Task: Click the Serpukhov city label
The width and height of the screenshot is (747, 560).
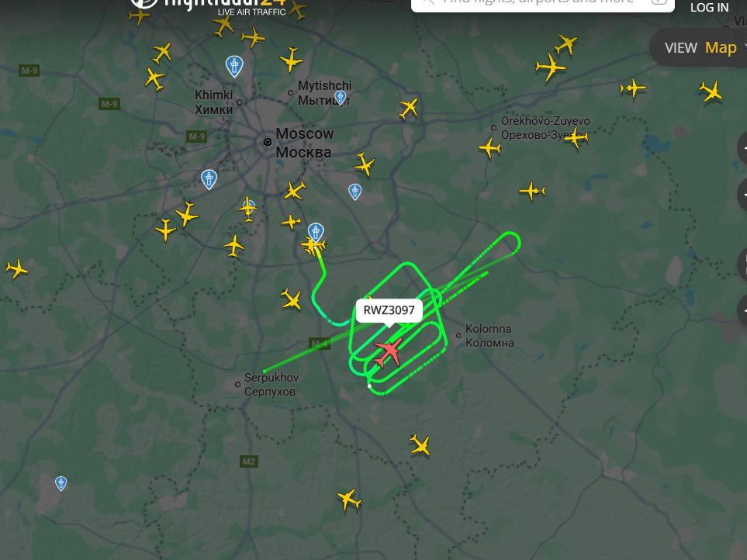Action: [271, 385]
